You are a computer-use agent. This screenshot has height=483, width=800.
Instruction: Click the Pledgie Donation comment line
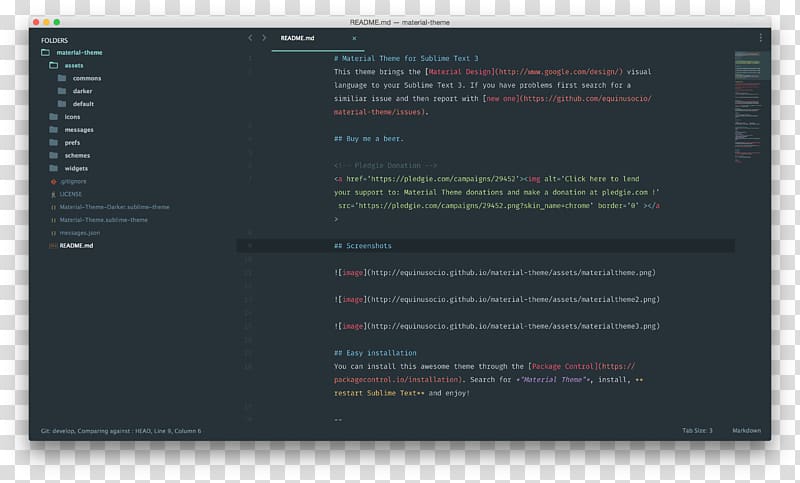click(x=385, y=165)
